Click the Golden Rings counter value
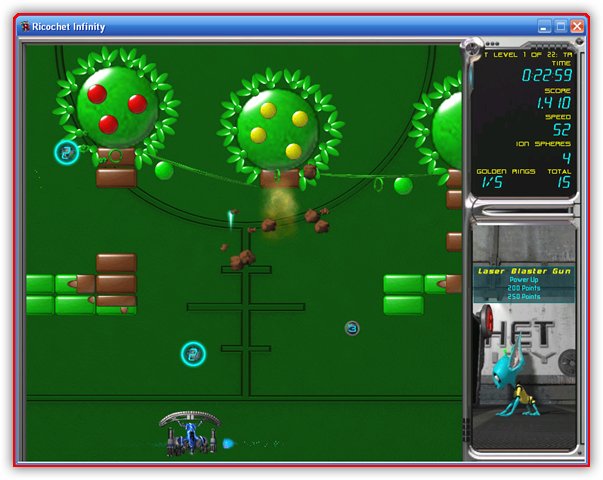603x480 pixels. coord(492,182)
